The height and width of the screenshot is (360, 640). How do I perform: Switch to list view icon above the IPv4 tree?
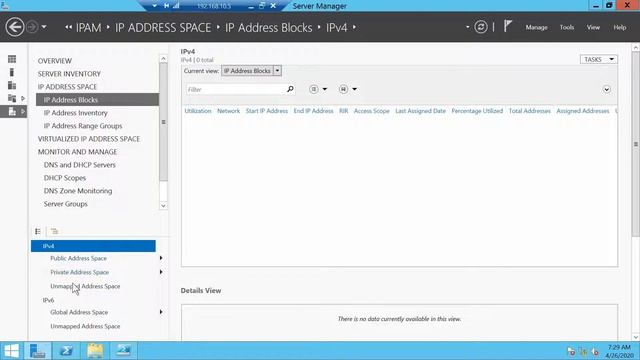click(x=38, y=231)
